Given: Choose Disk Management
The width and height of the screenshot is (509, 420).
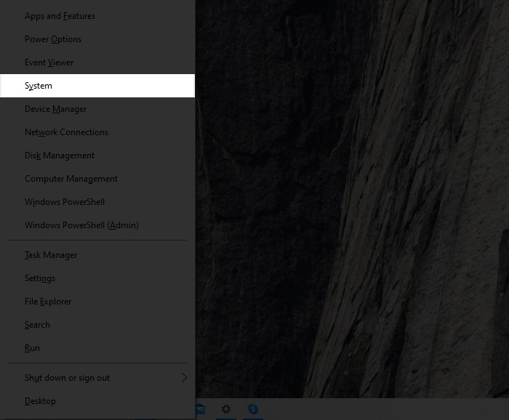Looking at the screenshot, I should pos(60,156).
